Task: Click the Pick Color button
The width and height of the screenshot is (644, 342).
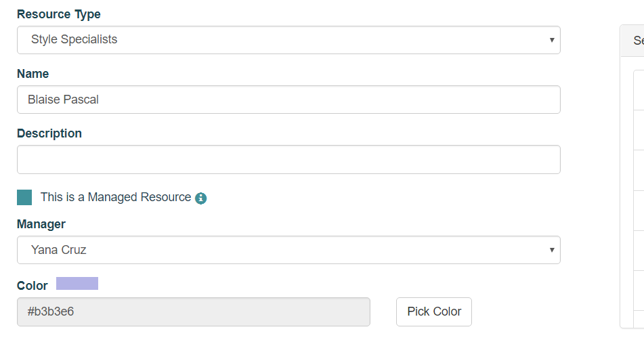Action: 434,312
